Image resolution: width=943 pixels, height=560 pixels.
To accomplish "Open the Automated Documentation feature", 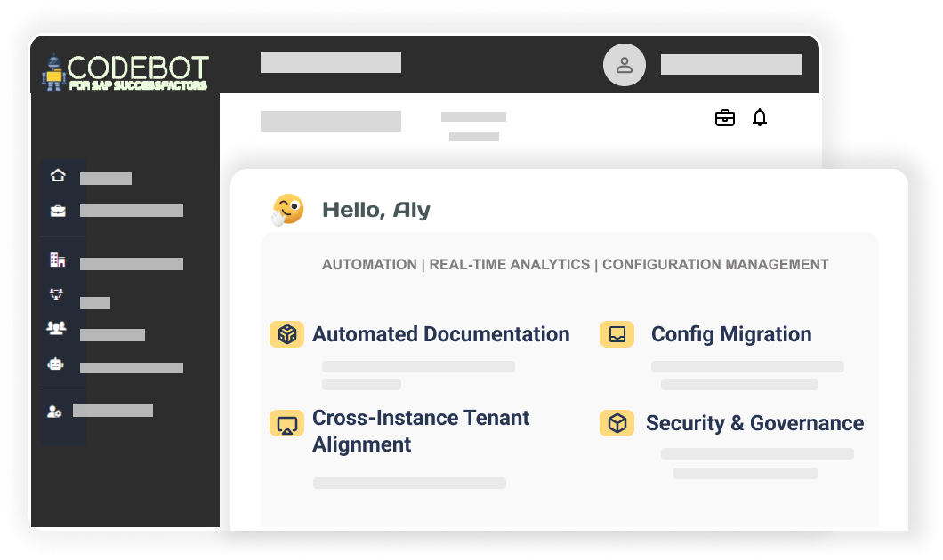I will [x=441, y=334].
